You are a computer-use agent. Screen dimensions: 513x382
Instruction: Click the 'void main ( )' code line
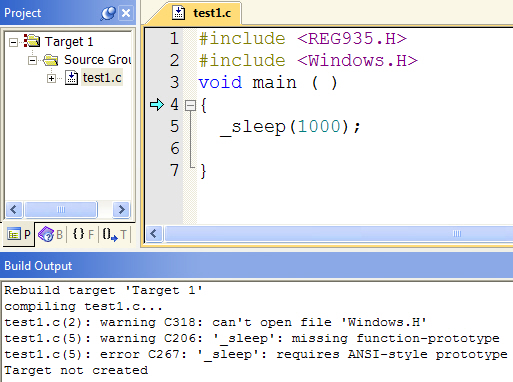(268, 83)
